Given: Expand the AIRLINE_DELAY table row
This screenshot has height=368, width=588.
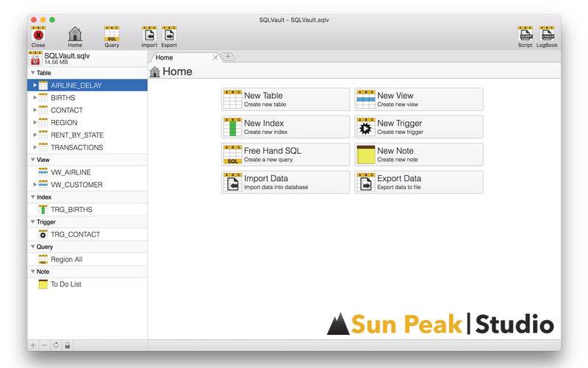Looking at the screenshot, I should pyautogui.click(x=35, y=85).
